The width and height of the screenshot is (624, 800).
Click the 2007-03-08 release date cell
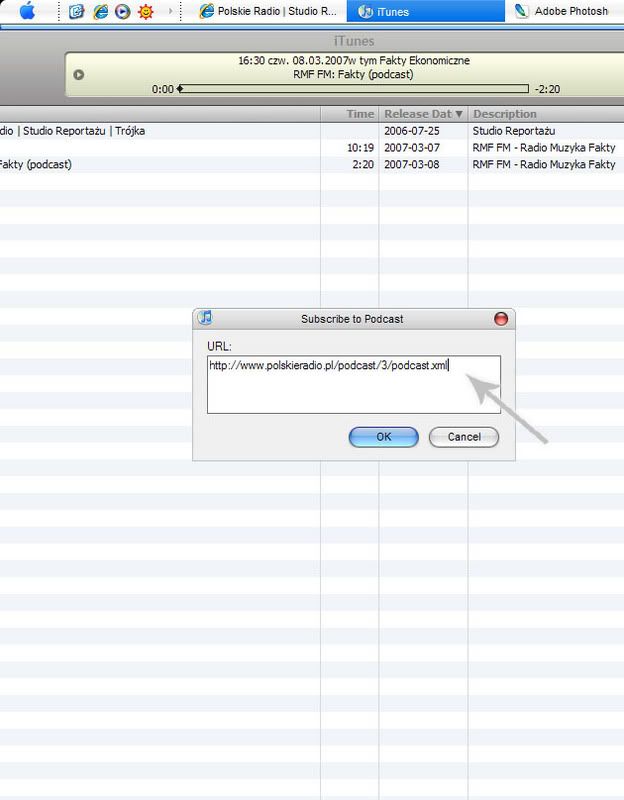click(411, 164)
